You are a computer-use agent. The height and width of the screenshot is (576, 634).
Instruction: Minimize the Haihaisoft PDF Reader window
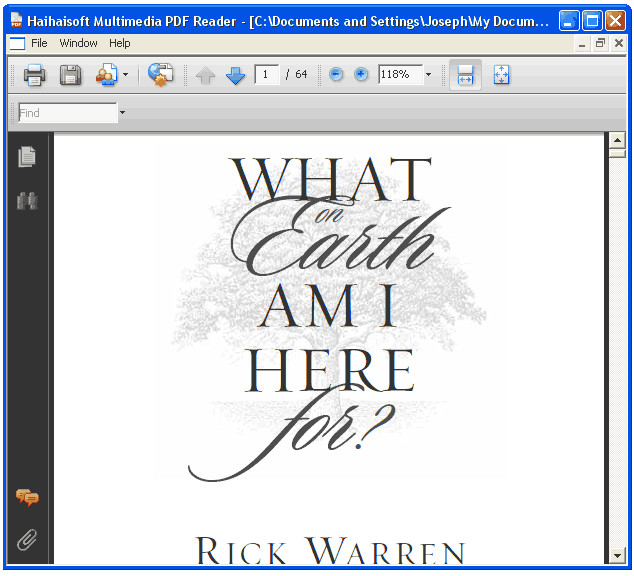click(568, 21)
